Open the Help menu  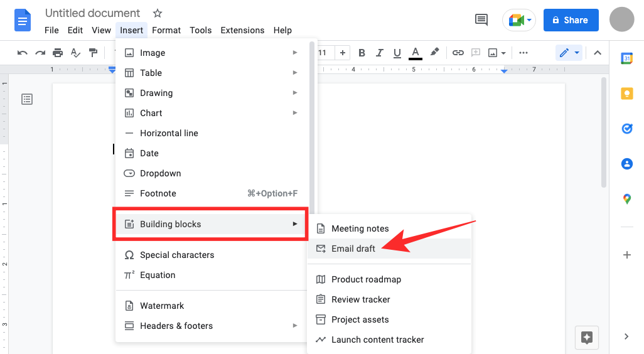coord(282,30)
